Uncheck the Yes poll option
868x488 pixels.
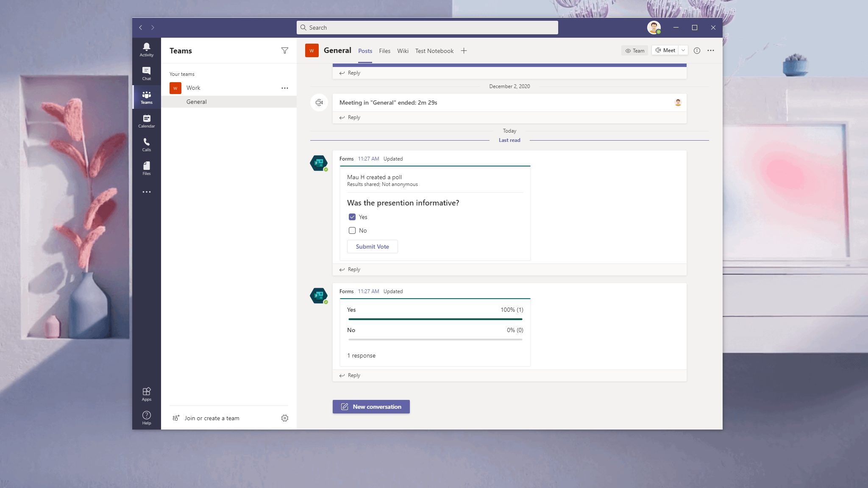352,217
